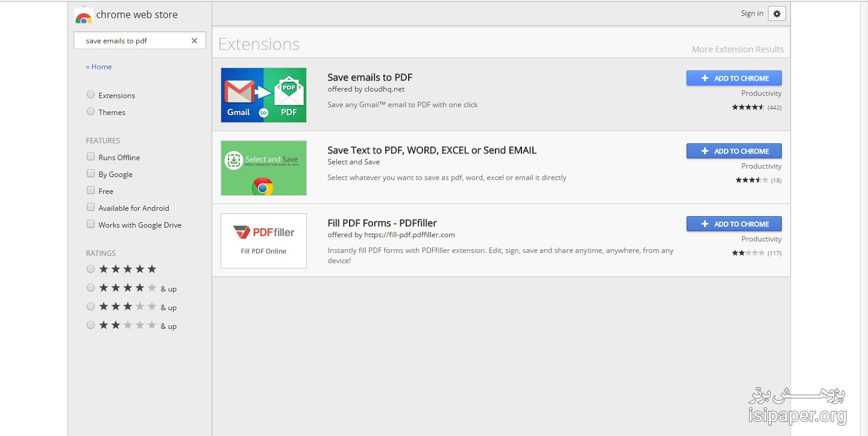Click Save any Gmail email to PDF description
The height and width of the screenshot is (436, 868).
click(x=403, y=105)
